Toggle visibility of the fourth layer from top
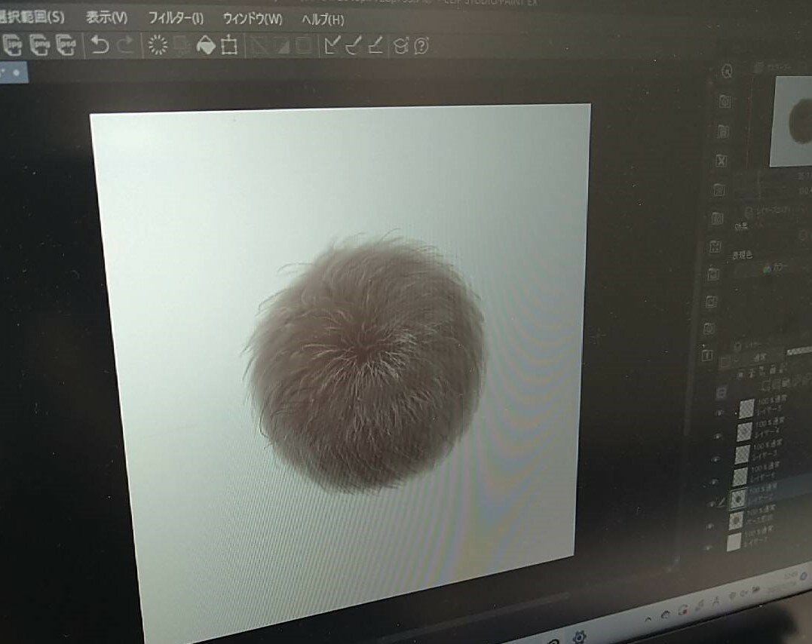This screenshot has width=812, height=644. pyautogui.click(x=713, y=481)
